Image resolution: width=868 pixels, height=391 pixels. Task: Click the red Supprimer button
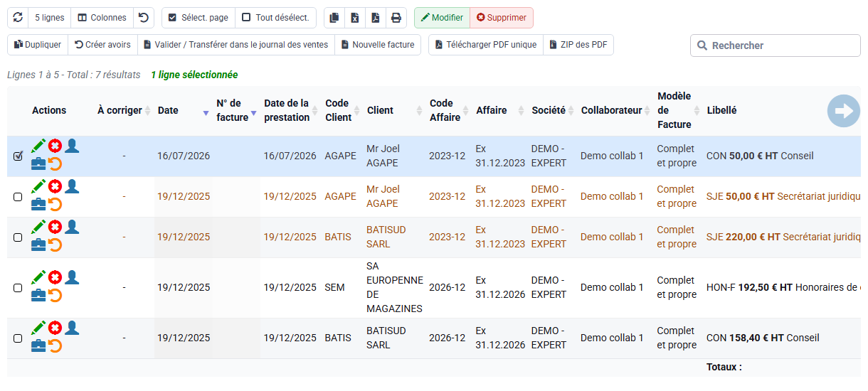[x=502, y=18]
